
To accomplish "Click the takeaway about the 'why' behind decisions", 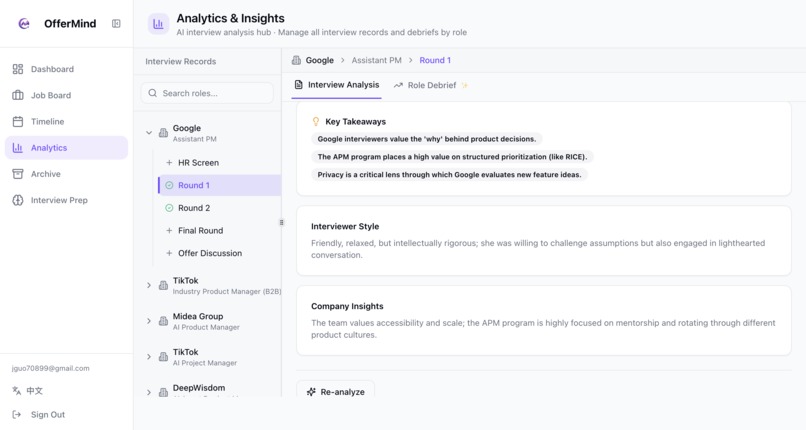I will (x=427, y=139).
